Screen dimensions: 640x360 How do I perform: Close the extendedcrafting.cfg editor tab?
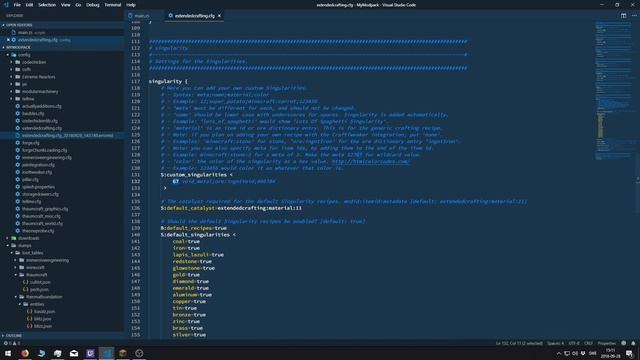click(219, 16)
